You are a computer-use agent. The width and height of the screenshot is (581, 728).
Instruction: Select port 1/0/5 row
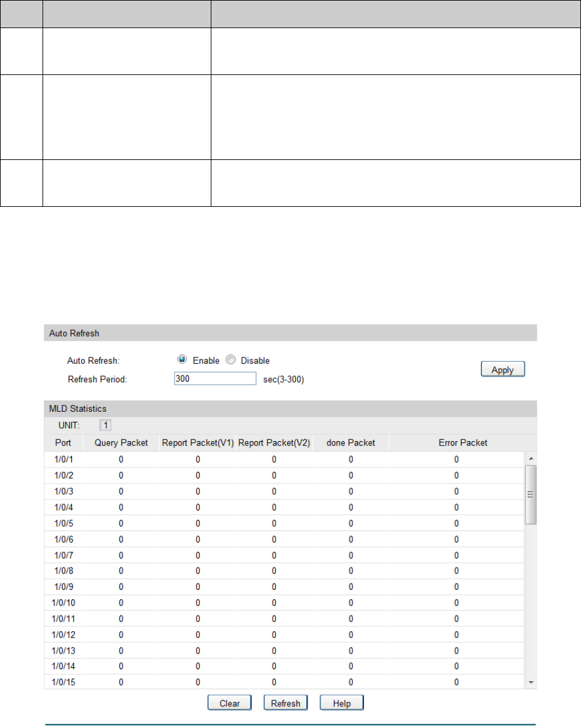pyautogui.click(x=285, y=523)
